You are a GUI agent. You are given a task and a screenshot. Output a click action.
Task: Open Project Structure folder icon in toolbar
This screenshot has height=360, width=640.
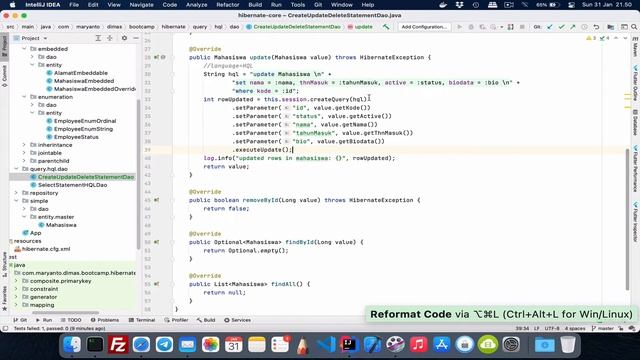tap(611, 27)
